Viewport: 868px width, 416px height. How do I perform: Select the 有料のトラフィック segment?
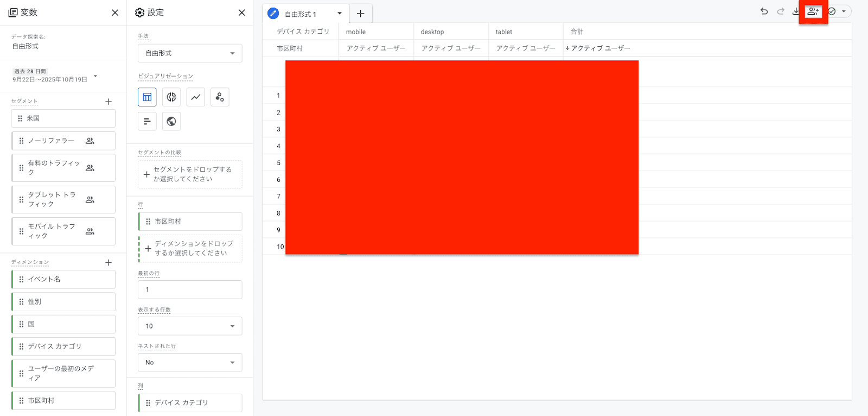coord(63,168)
